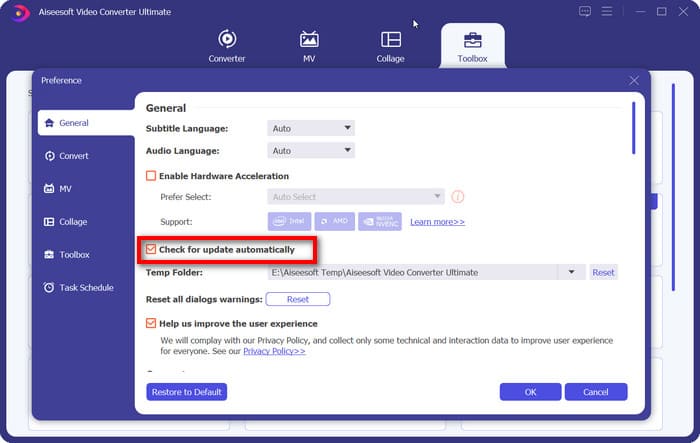Open the feedback chat icon in title bar

pyautogui.click(x=585, y=11)
